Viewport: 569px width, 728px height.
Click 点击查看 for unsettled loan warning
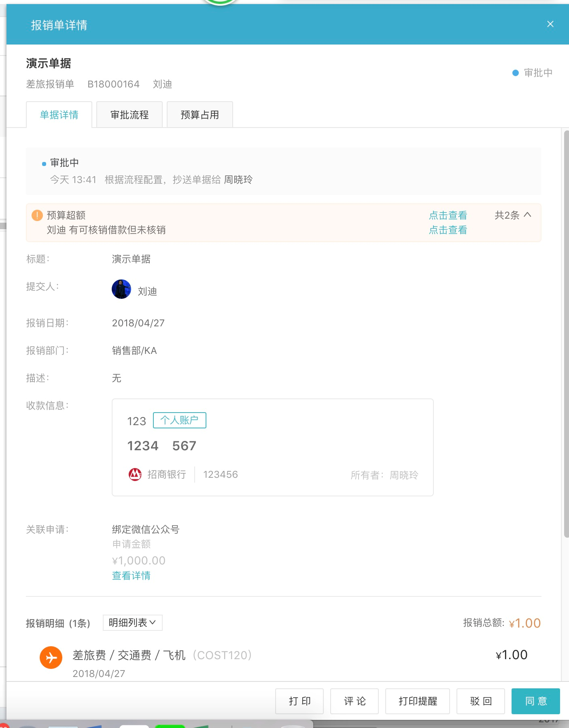point(448,230)
